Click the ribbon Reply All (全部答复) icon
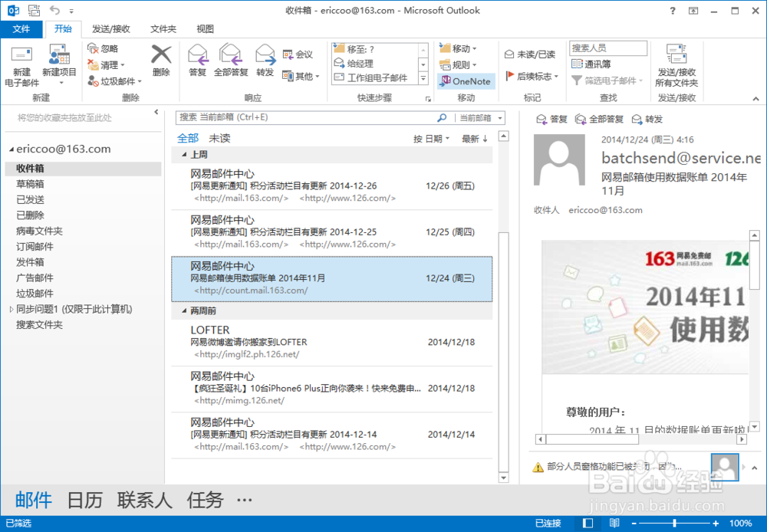The height and width of the screenshot is (532, 767). (x=231, y=54)
